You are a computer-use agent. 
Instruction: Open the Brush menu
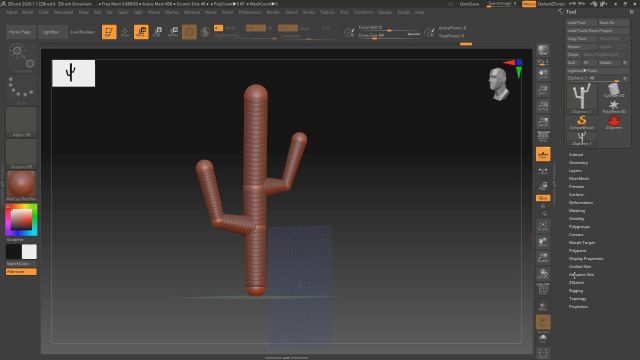coord(27,12)
